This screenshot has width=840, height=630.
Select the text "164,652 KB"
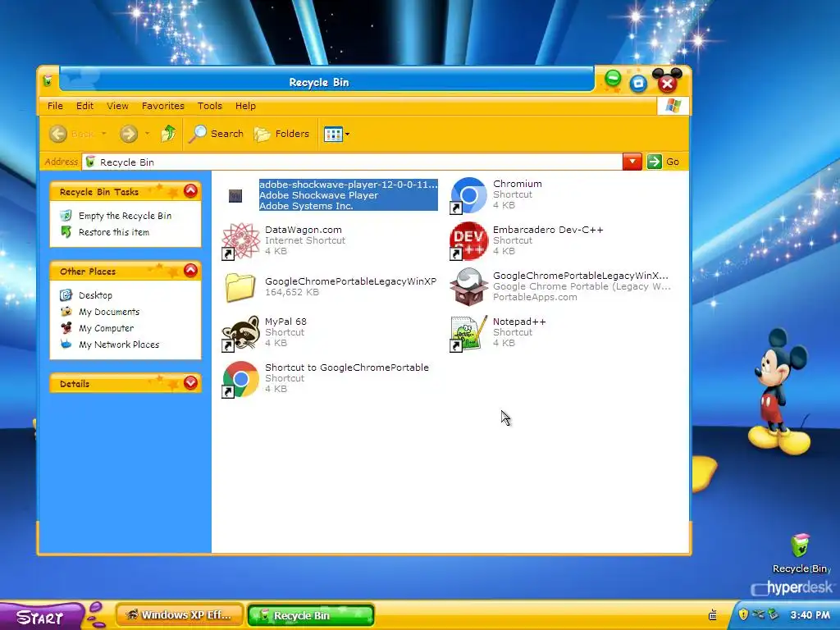(292, 292)
